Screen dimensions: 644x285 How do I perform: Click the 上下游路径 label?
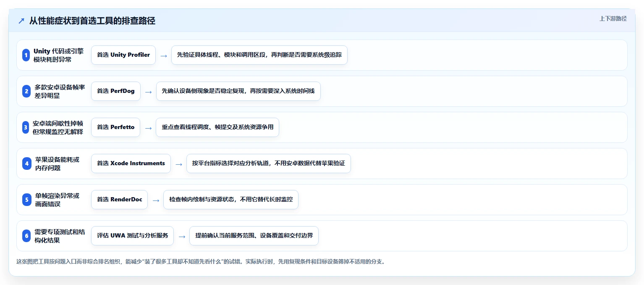(613, 18)
